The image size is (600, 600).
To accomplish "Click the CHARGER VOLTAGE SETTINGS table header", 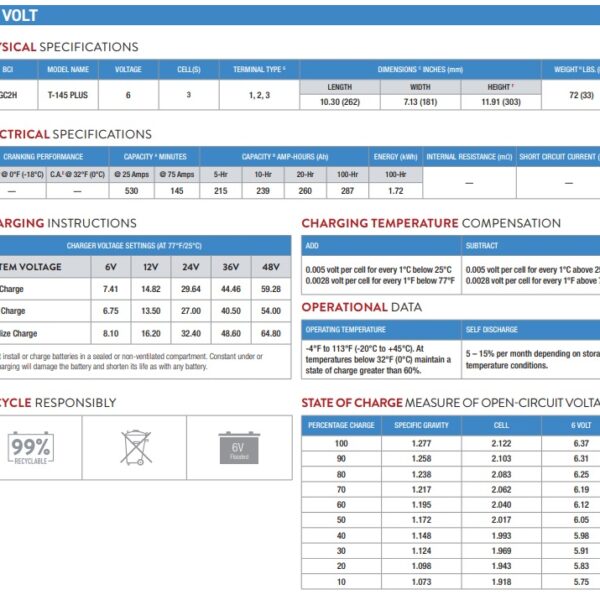I will pyautogui.click(x=134, y=246).
